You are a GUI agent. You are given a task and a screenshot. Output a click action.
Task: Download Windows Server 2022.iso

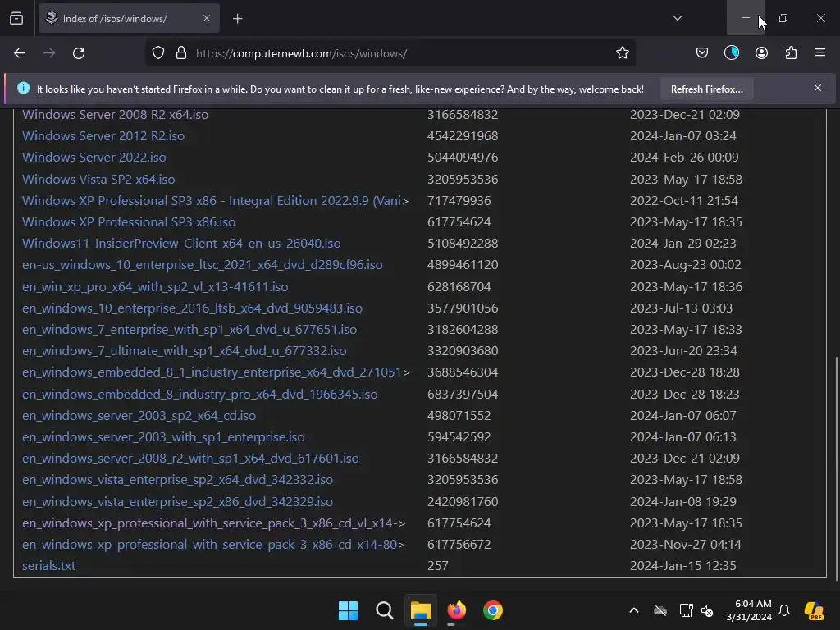(94, 157)
